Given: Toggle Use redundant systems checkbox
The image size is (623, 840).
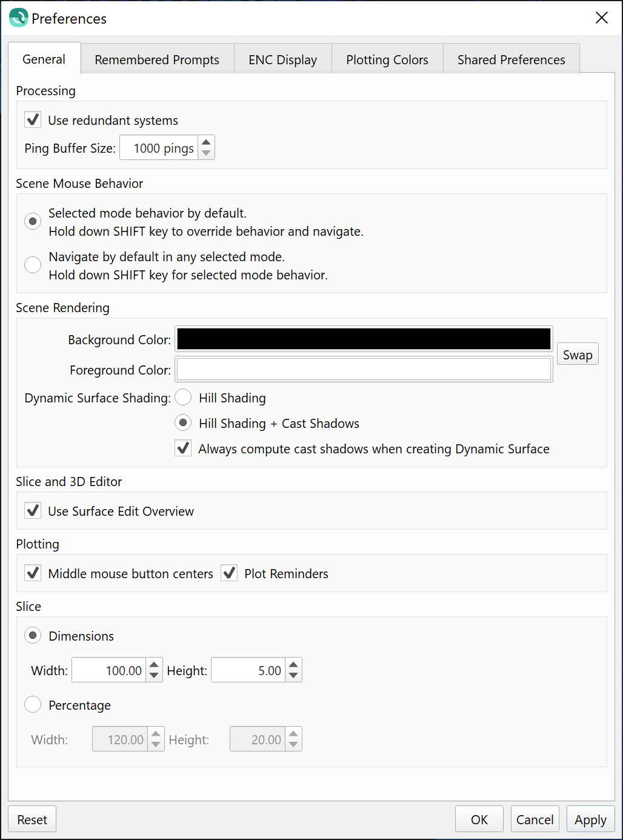Looking at the screenshot, I should coord(33,120).
